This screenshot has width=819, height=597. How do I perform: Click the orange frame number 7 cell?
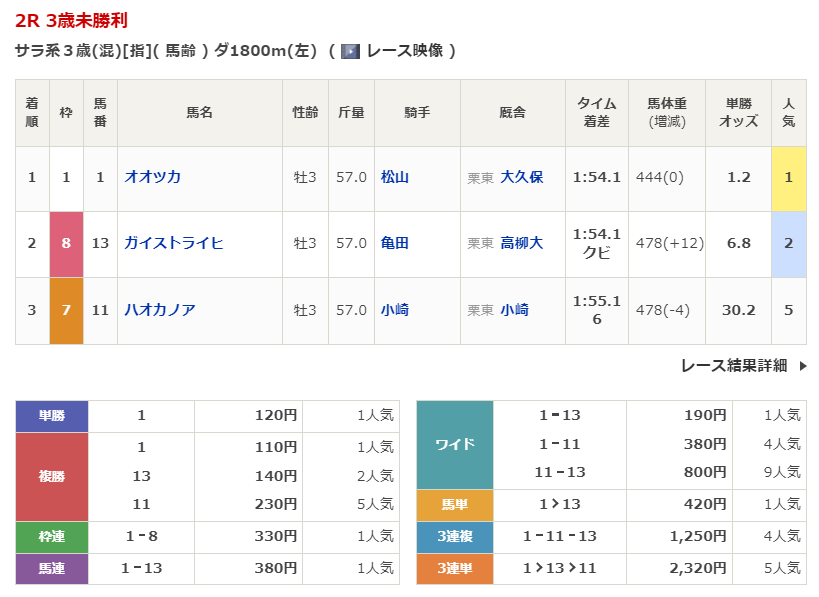coord(66,310)
